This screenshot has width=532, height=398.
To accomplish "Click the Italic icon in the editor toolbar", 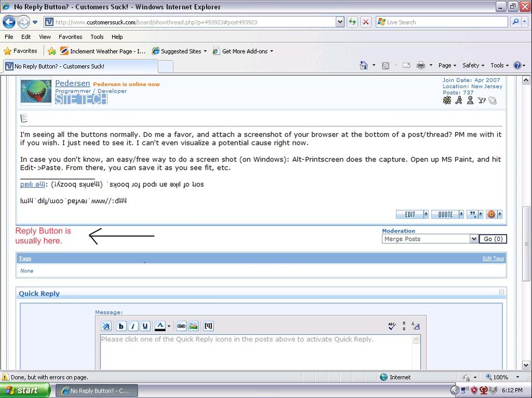I will click(133, 326).
